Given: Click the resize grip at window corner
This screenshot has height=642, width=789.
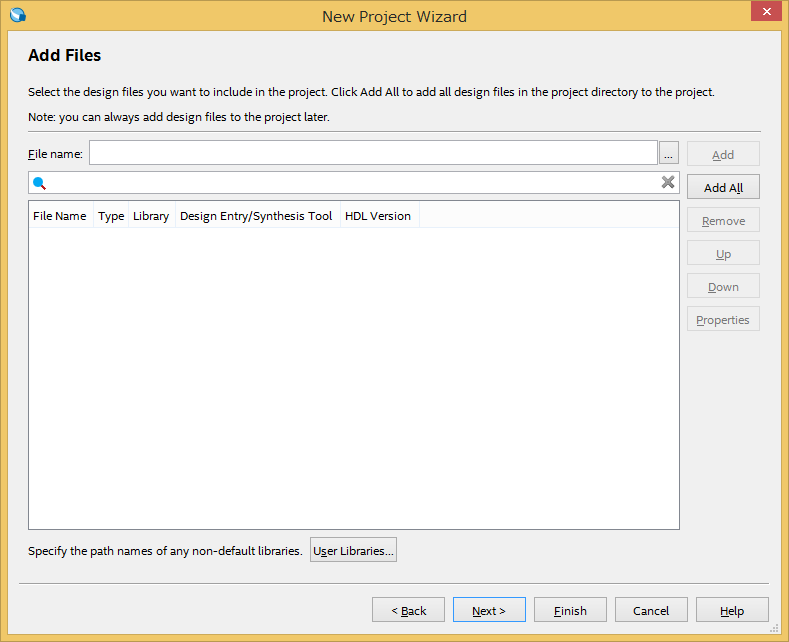Looking at the screenshot, I should coord(774,628).
